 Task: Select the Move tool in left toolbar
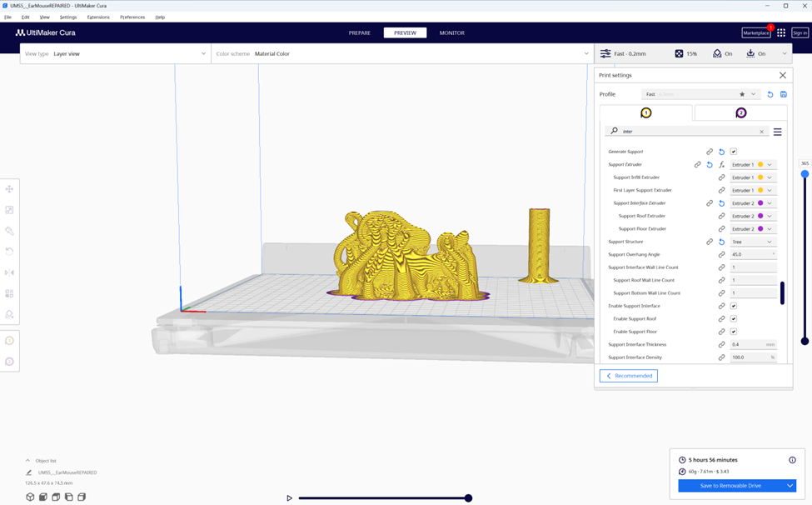[10, 189]
